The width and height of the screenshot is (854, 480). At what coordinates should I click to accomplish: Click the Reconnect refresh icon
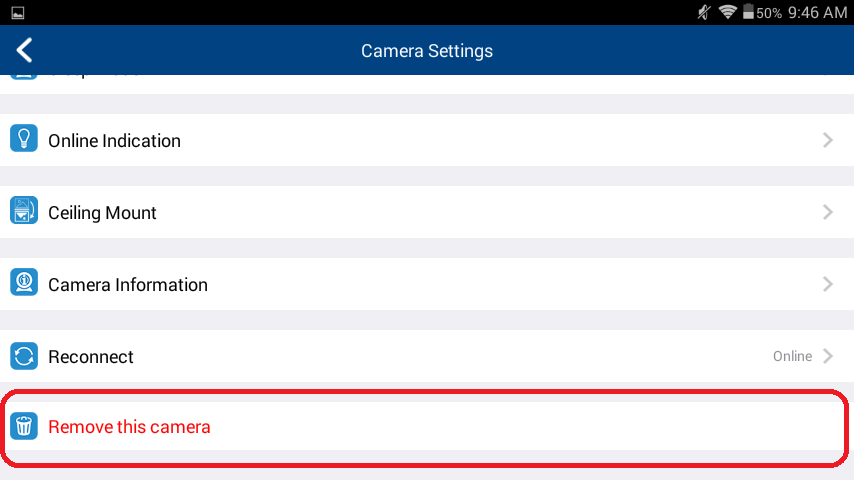pyautogui.click(x=24, y=356)
